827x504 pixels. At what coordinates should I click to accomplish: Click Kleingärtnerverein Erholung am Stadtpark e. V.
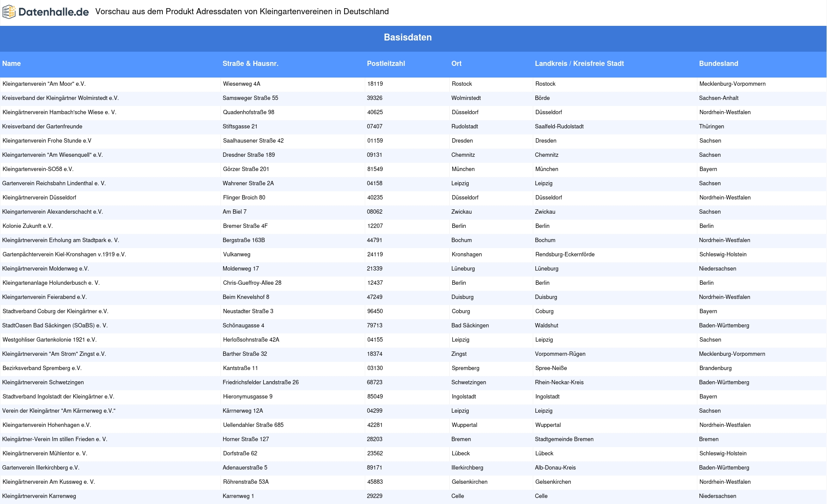(x=61, y=240)
